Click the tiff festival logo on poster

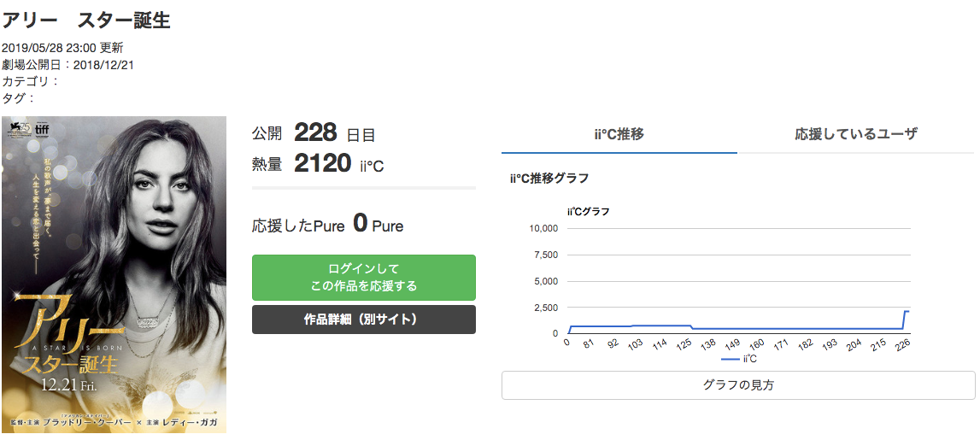point(42,129)
